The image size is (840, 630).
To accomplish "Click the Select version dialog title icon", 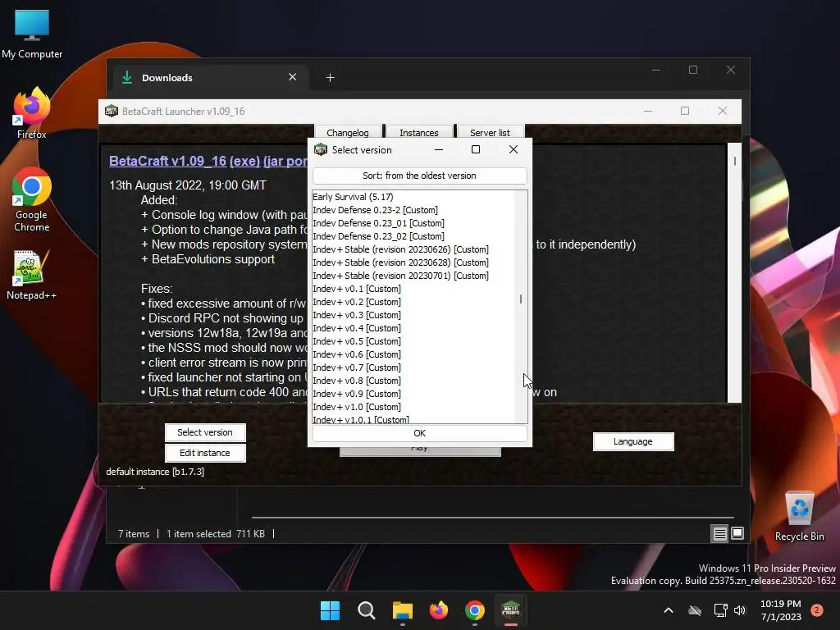I will [x=321, y=149].
